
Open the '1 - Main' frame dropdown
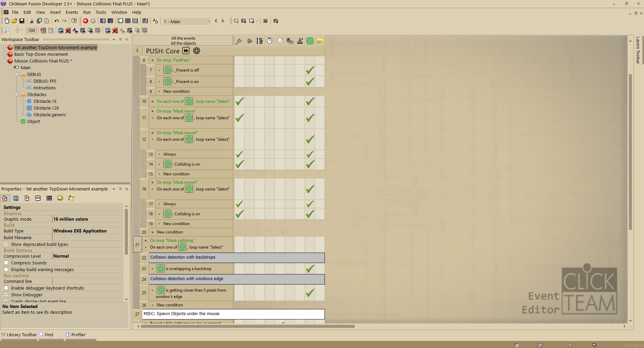[x=187, y=21]
